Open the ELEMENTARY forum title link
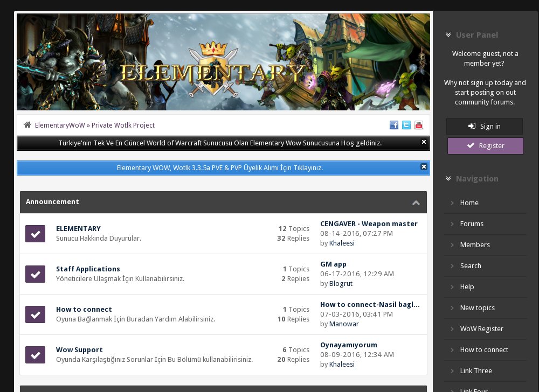The height and width of the screenshot is (392, 539). [78, 229]
